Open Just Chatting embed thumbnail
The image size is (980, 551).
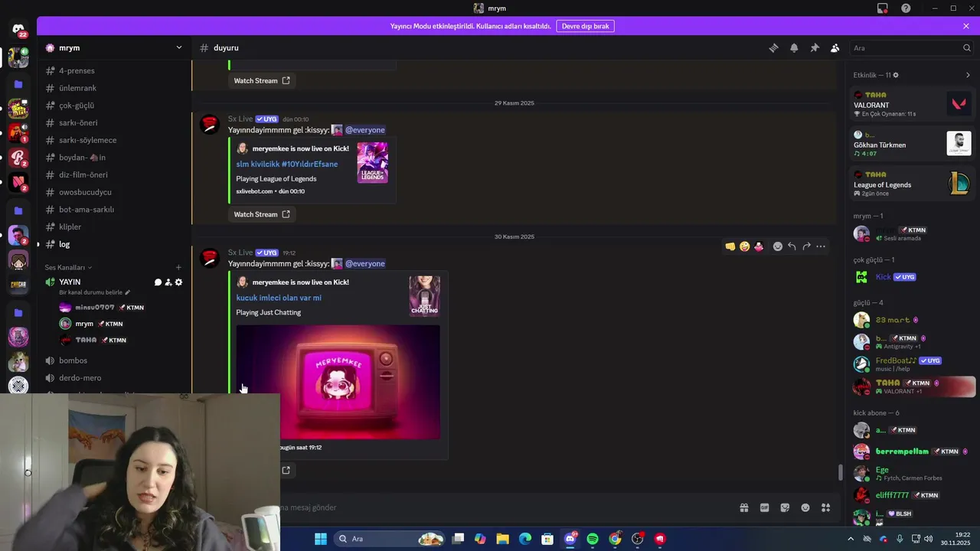424,296
